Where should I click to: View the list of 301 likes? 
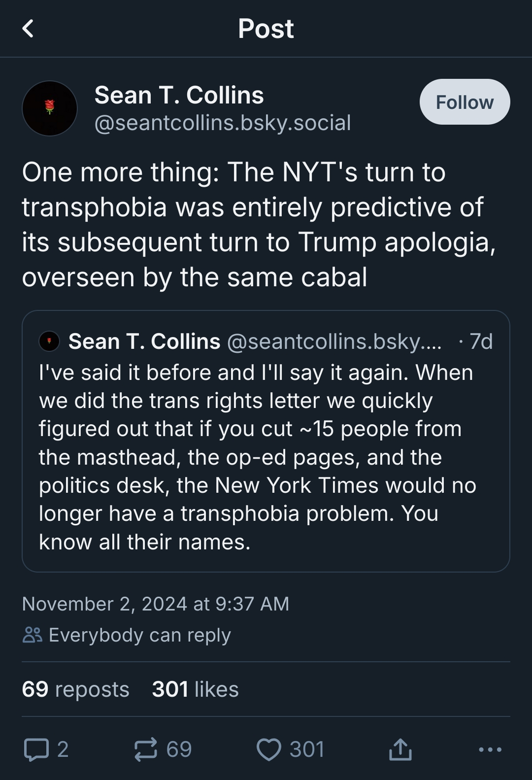click(195, 689)
